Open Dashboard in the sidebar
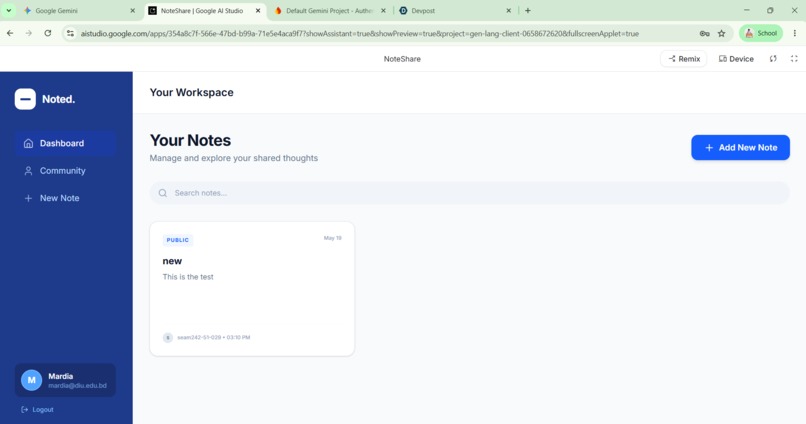Viewport: 806px width, 424px height. [x=65, y=143]
